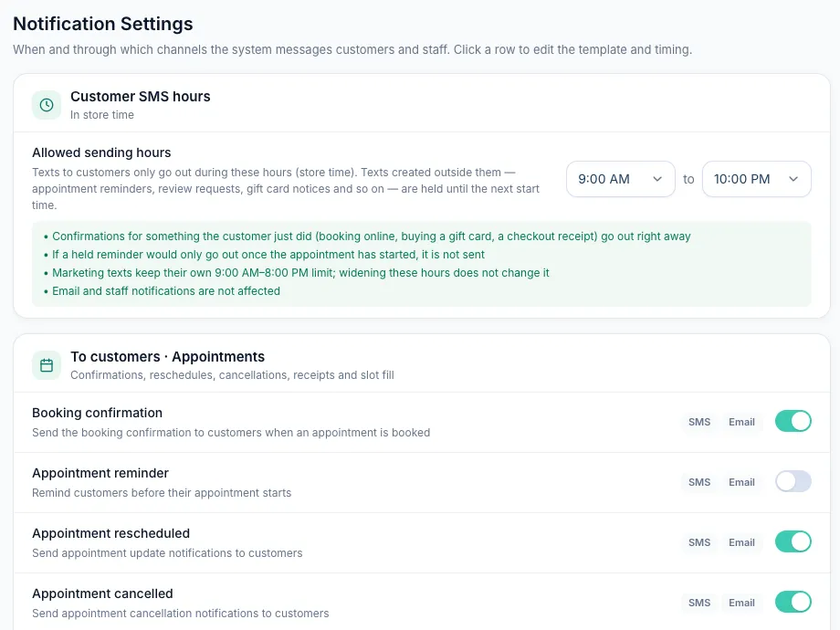Open the 10:00 PM end time dropdown
This screenshot has height=630, width=840.
coord(756,179)
